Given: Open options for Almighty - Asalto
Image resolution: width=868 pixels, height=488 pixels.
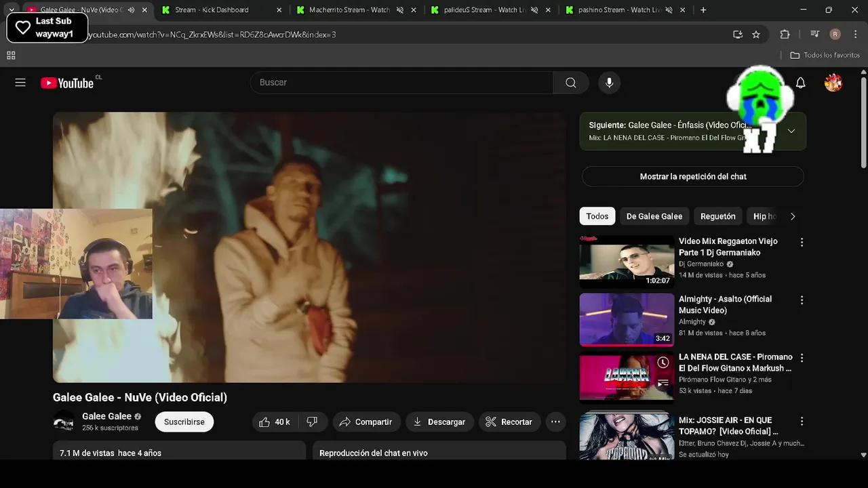Looking at the screenshot, I should click(x=802, y=300).
